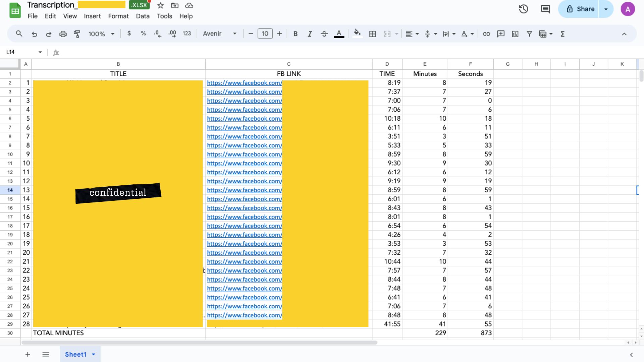Open the account avatar A
This screenshot has width=644, height=362.
[x=628, y=9]
